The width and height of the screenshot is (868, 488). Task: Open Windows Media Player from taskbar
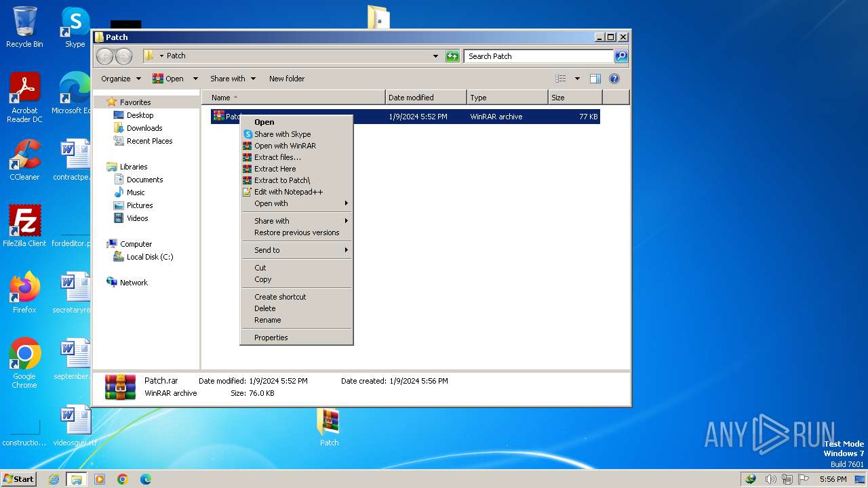point(100,479)
